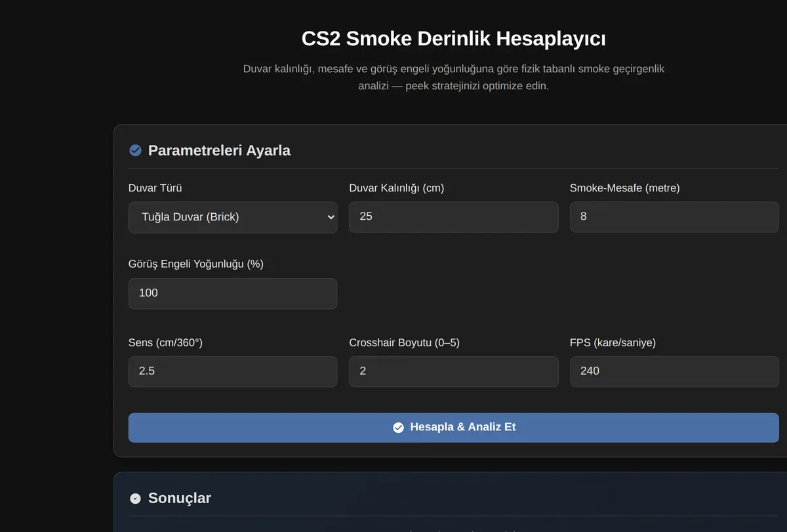Click the Görüş Engeli Yoğunluğu (%) label
This screenshot has height=532, width=787.
pos(196,264)
